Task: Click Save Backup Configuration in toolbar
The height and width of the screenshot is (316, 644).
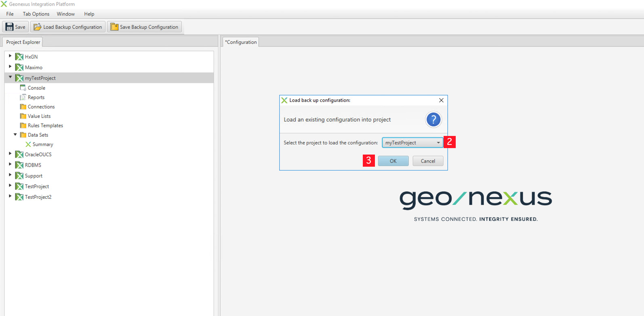Action: (145, 27)
